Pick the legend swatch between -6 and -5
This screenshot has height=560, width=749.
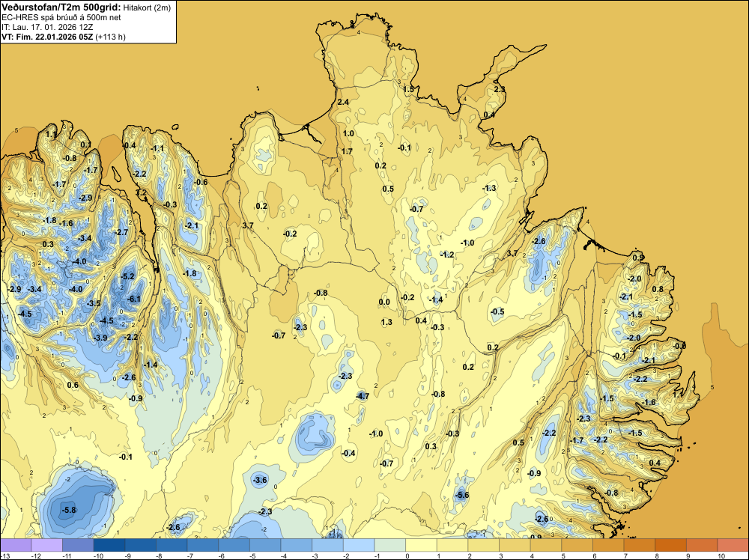(234, 545)
